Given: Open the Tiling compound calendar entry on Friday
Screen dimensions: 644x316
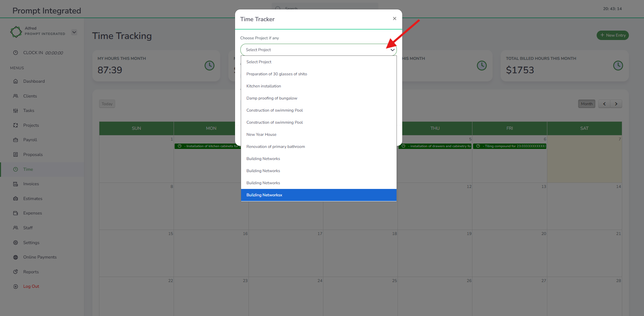Looking at the screenshot, I should (509, 146).
